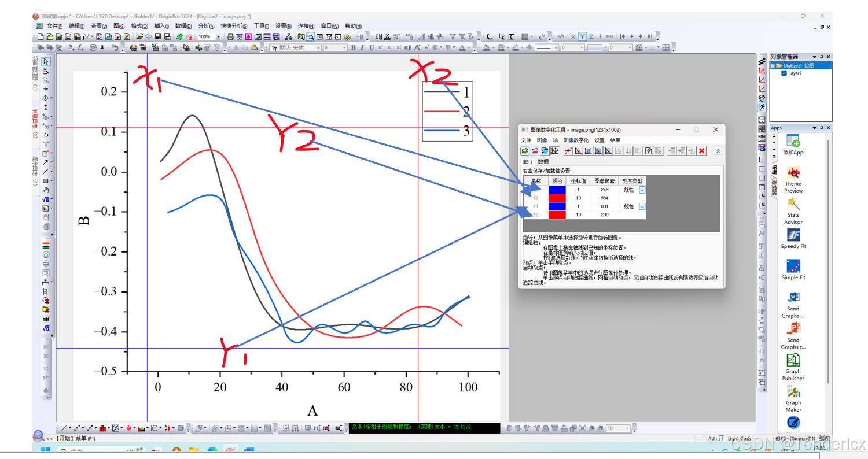868x459 pixels.
Task: Click the blue color swatch for X1 row
Action: click(x=557, y=190)
